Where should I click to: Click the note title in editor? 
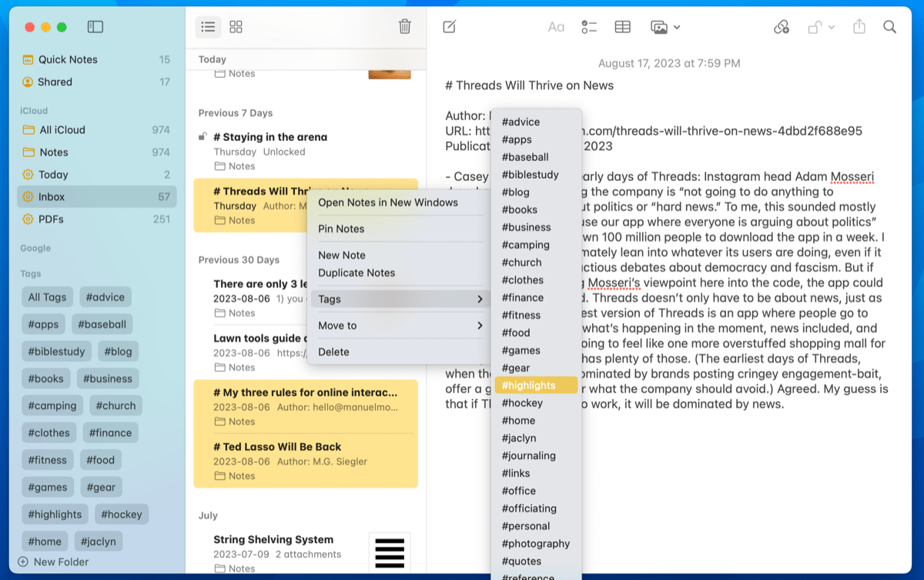[529, 85]
